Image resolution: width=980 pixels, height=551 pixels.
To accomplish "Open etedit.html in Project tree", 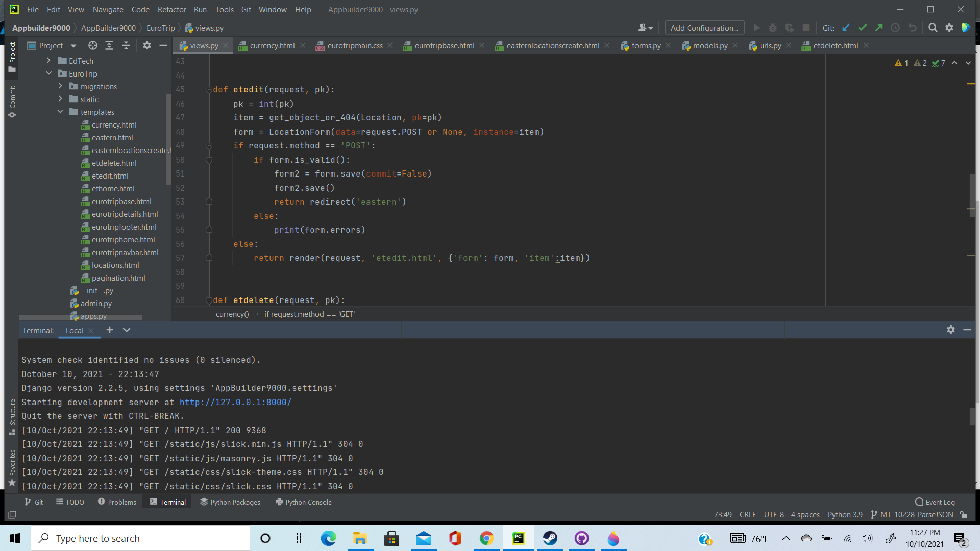I will [x=105, y=176].
